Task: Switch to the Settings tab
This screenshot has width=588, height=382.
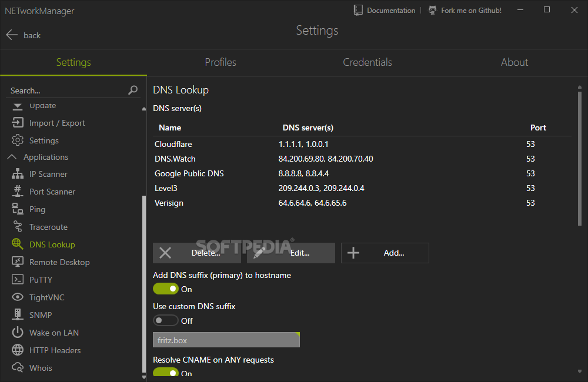Action: coord(73,62)
